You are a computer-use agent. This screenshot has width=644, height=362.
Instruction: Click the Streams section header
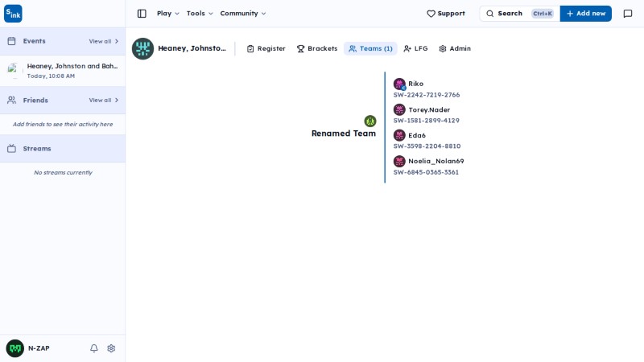(63, 149)
